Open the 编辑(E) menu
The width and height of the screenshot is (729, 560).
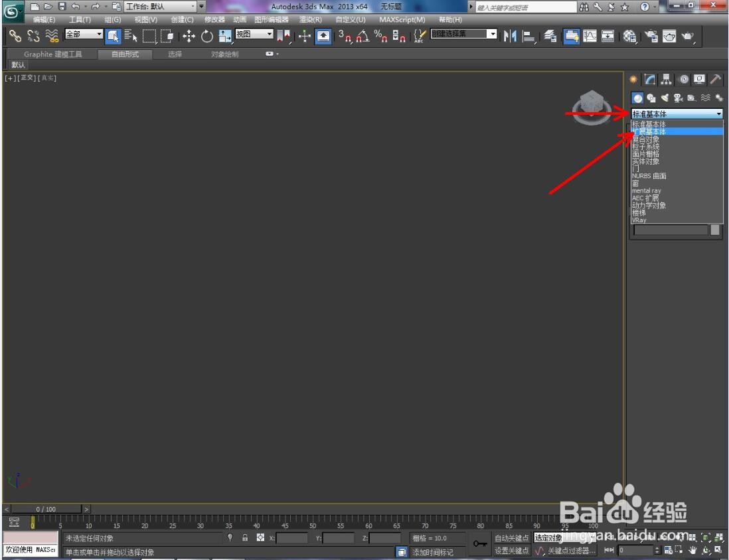click(x=44, y=19)
